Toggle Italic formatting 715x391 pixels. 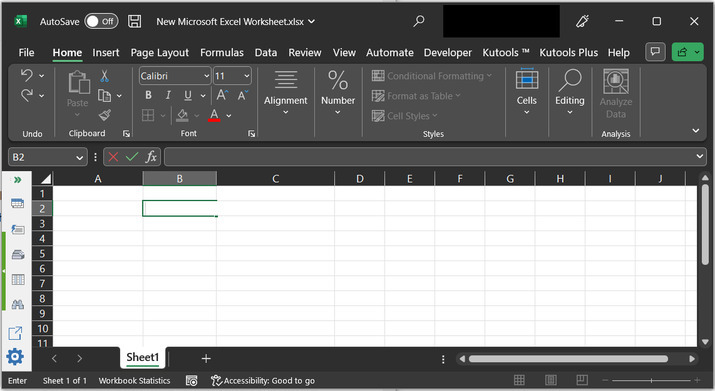[168, 95]
